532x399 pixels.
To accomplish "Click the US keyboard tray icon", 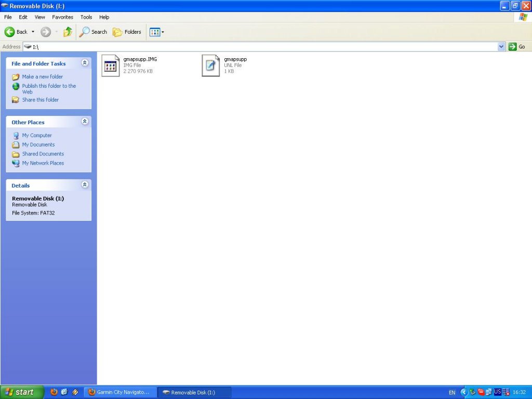I will click(497, 392).
